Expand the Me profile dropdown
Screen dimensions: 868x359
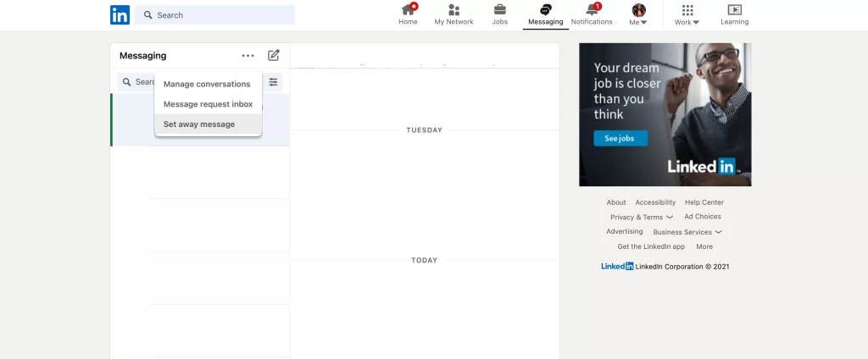638,15
